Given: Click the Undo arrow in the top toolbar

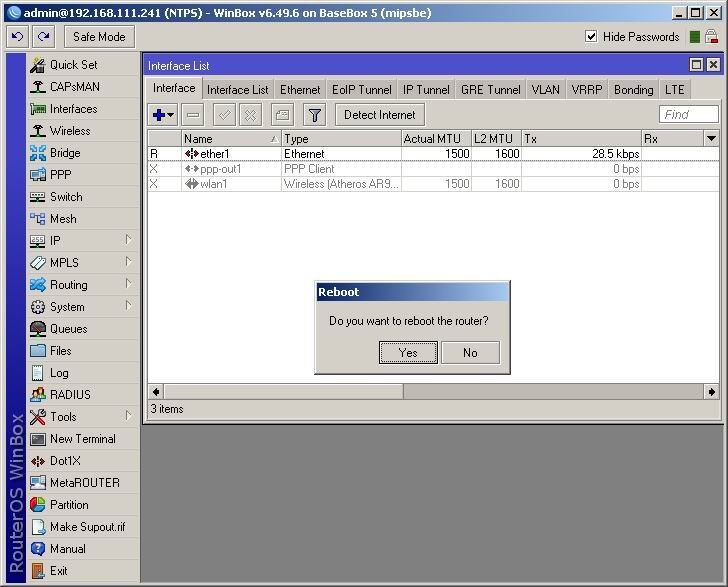Looking at the screenshot, I should (x=17, y=37).
